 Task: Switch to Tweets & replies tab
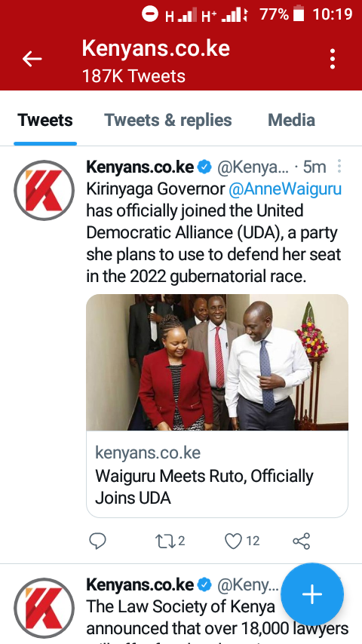[x=168, y=121]
